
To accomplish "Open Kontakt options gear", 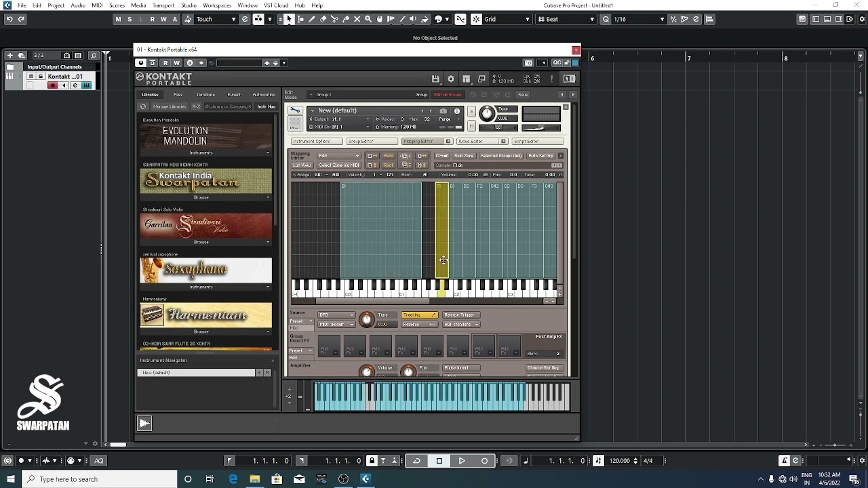I will [451, 79].
